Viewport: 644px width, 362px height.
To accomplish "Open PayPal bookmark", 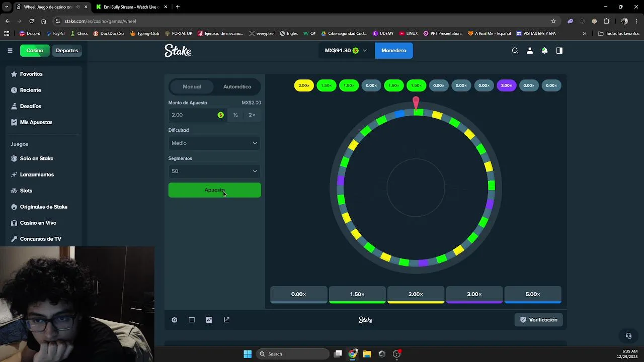I will coord(55,34).
